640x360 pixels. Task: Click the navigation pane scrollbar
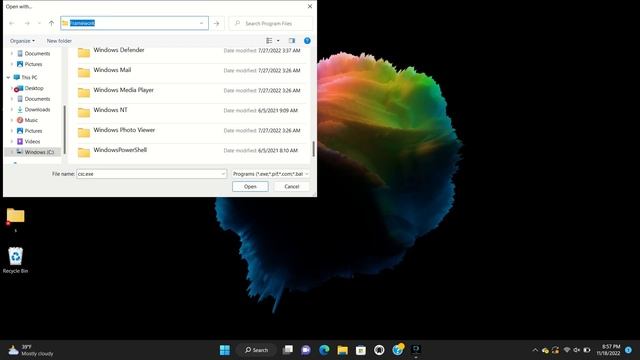(64, 130)
